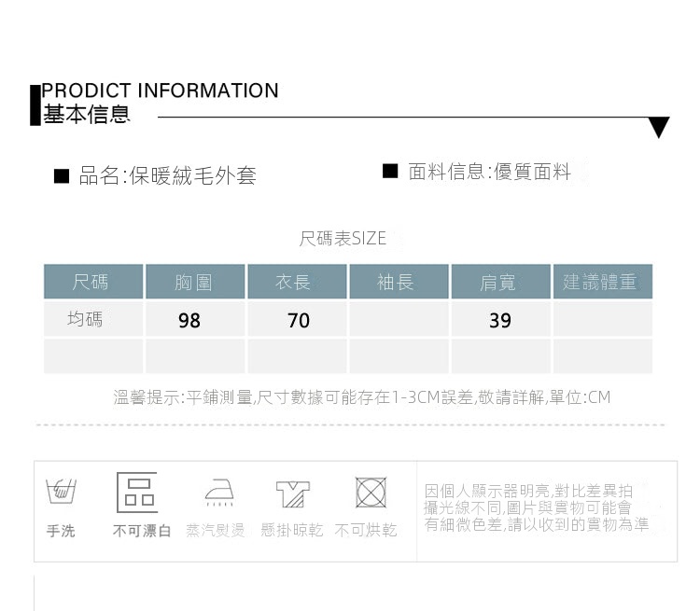This screenshot has width=700, height=611.
Task: Click the 建議體重 column header
Action: [x=603, y=282]
